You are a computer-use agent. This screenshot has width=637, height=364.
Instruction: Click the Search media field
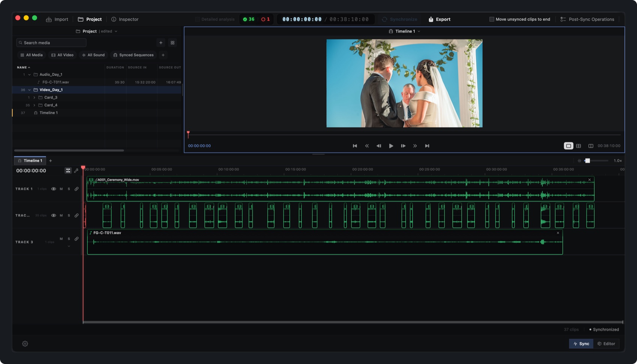click(51, 43)
